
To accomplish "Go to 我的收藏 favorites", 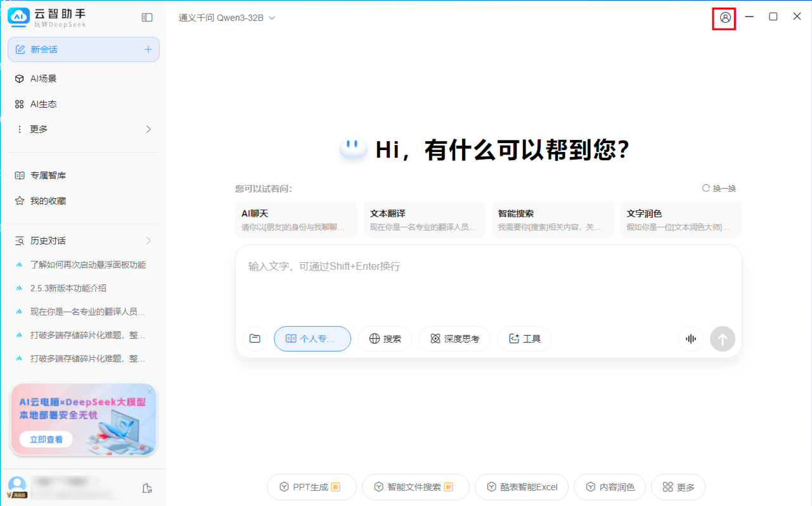I will [48, 201].
